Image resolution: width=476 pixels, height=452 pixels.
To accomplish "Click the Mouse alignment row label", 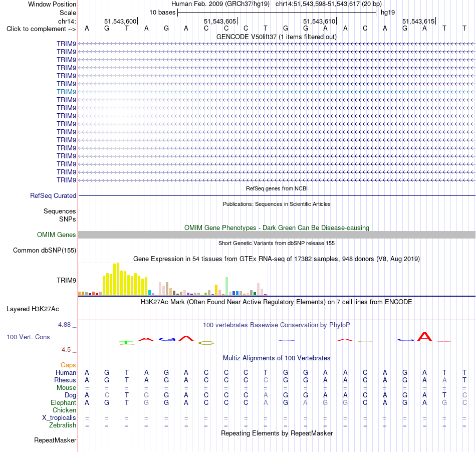I will [x=66, y=388].
